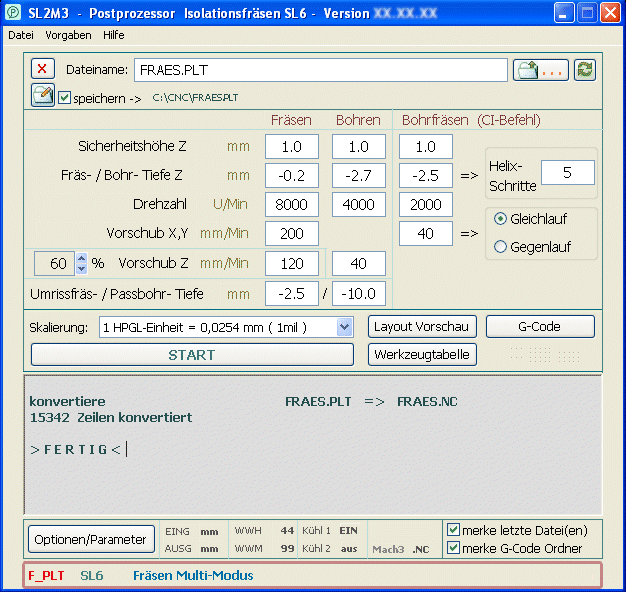Click the Helix-Schritte input field
Screen dimensions: 626x592
(x=566, y=172)
